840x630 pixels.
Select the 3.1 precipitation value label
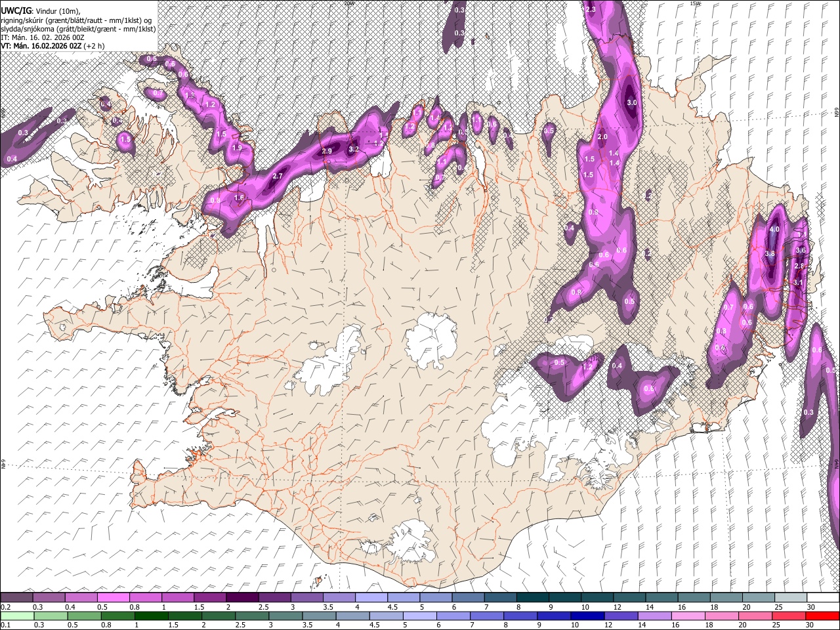point(798,282)
